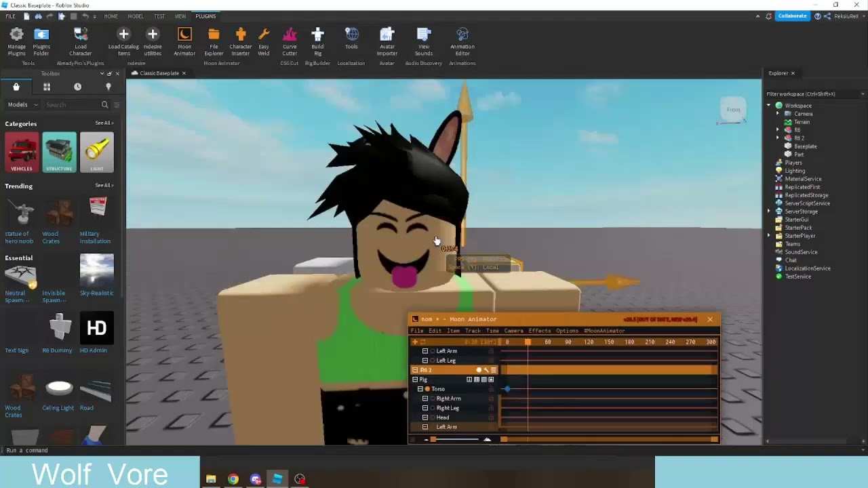The height and width of the screenshot is (488, 868).
Task: Open the Plugins Folder
Action: coord(41,41)
